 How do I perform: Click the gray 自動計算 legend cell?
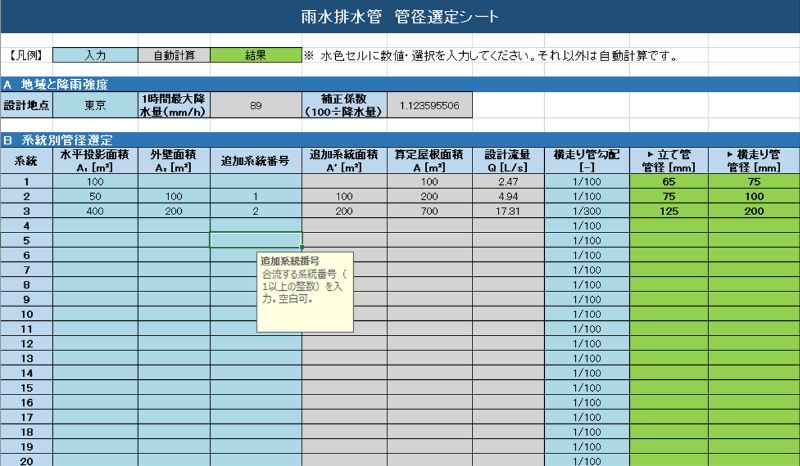pos(174,56)
